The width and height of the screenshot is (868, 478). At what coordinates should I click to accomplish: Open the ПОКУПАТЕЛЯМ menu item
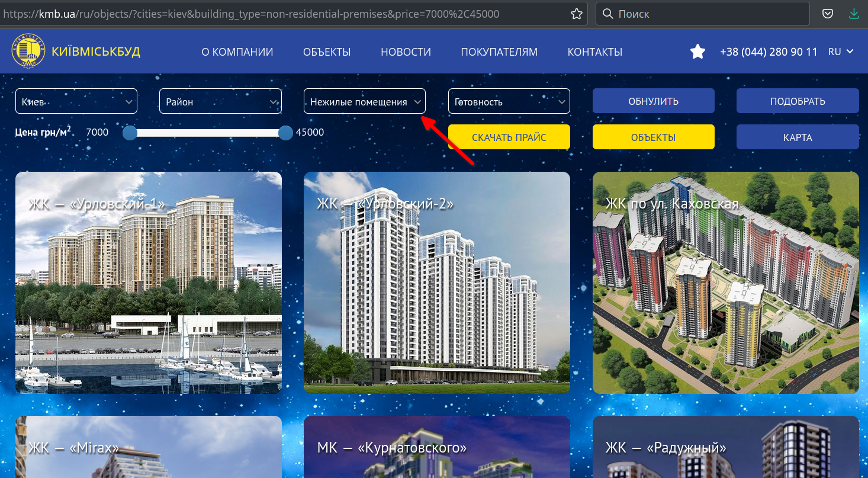[x=499, y=52]
